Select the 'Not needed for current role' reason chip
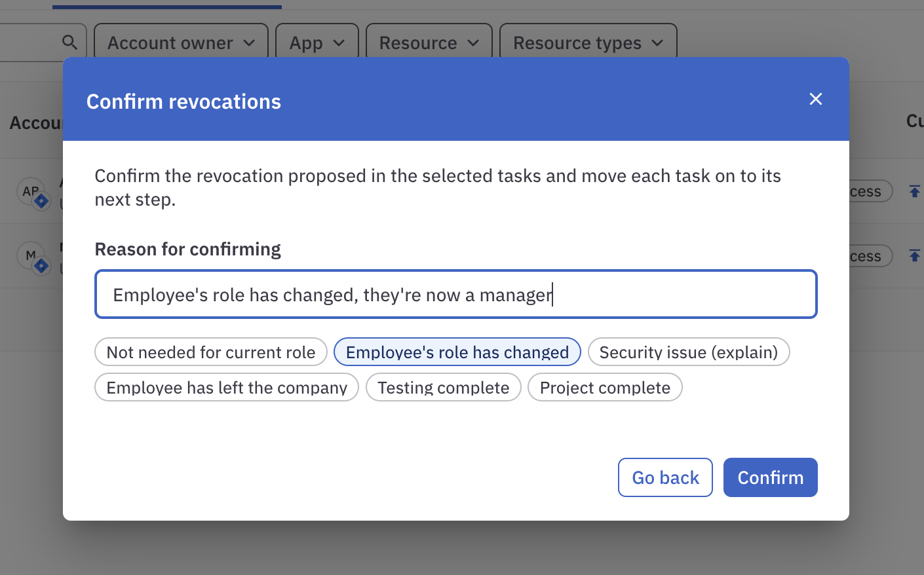924x575 pixels. 210,352
